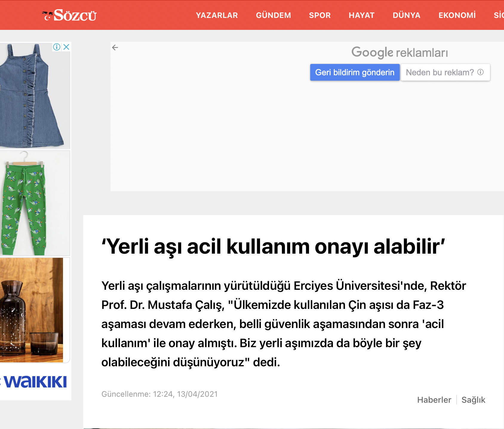The width and height of the screenshot is (504, 429).
Task: Open the EKONOMİ section
Action: (457, 15)
